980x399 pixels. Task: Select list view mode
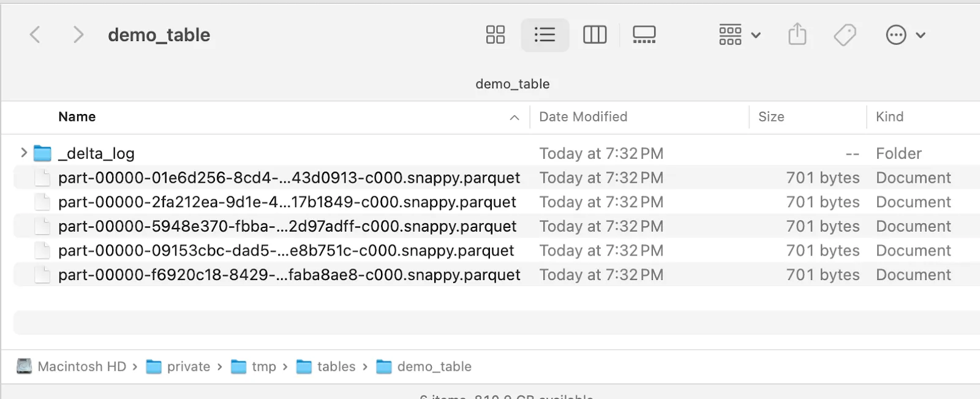tap(545, 35)
